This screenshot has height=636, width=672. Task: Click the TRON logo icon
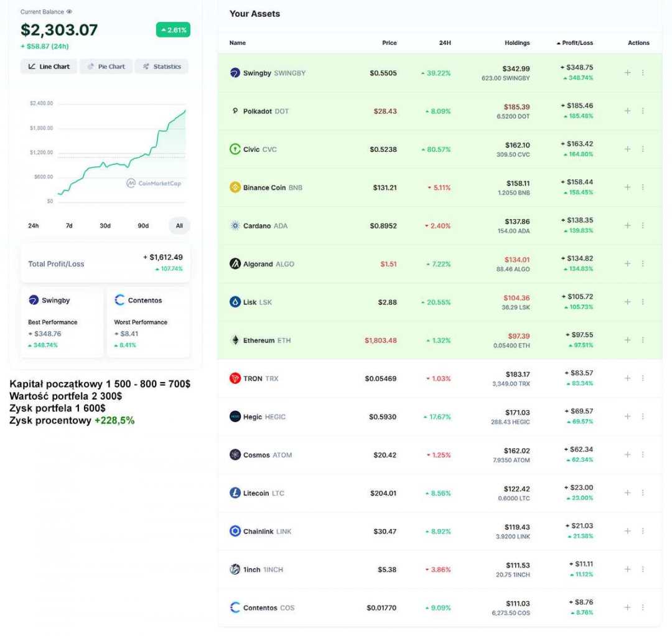click(235, 378)
